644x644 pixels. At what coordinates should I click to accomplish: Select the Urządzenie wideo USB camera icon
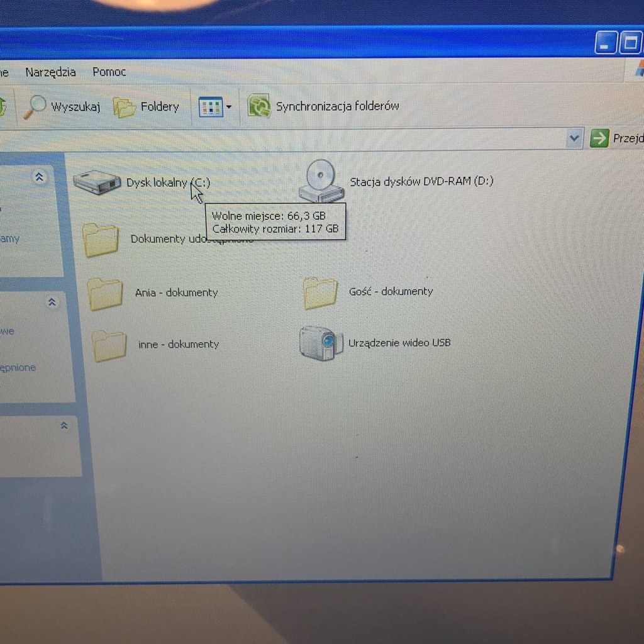tap(321, 343)
